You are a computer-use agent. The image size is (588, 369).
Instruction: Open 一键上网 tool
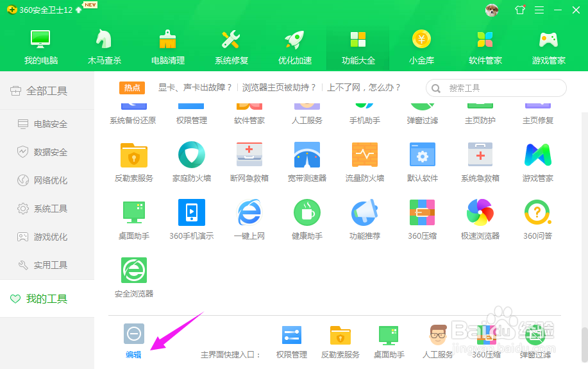point(249,220)
